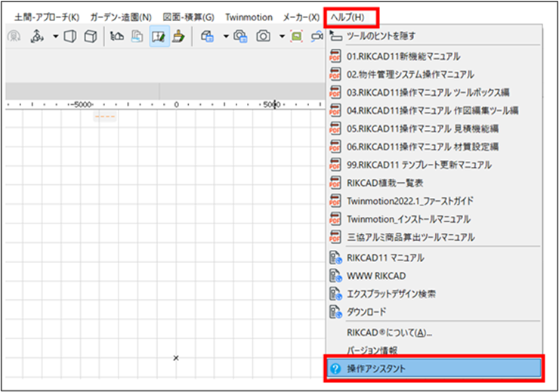Expand the dropdown arrow beside the 3D axis icon
The image size is (559, 392).
[55, 36]
